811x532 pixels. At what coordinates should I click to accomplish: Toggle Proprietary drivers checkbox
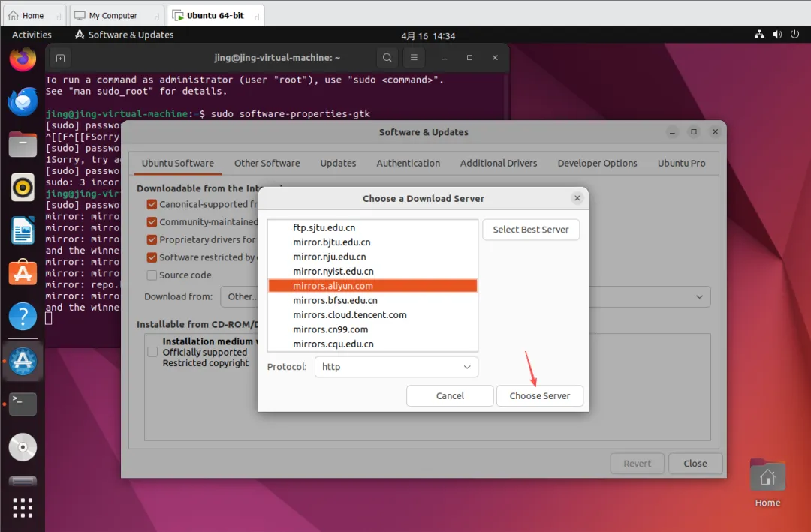[x=152, y=240]
